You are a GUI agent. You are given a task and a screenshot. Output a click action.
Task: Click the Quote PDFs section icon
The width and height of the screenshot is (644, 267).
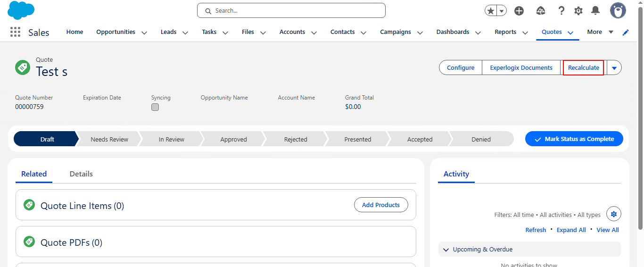pyautogui.click(x=29, y=242)
